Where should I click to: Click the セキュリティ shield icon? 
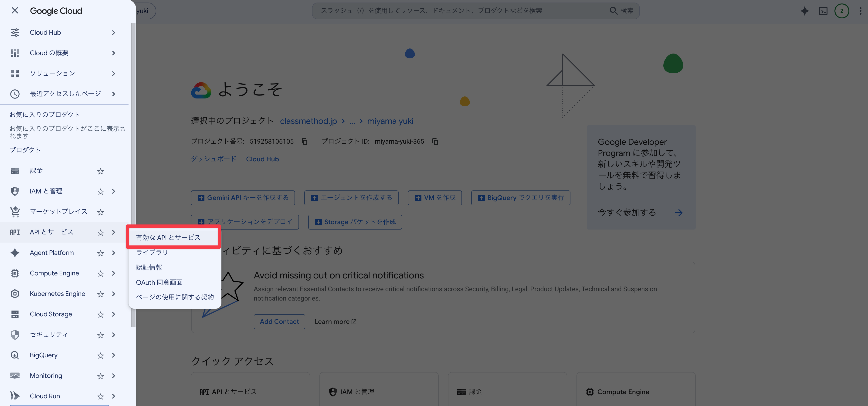pos(14,335)
